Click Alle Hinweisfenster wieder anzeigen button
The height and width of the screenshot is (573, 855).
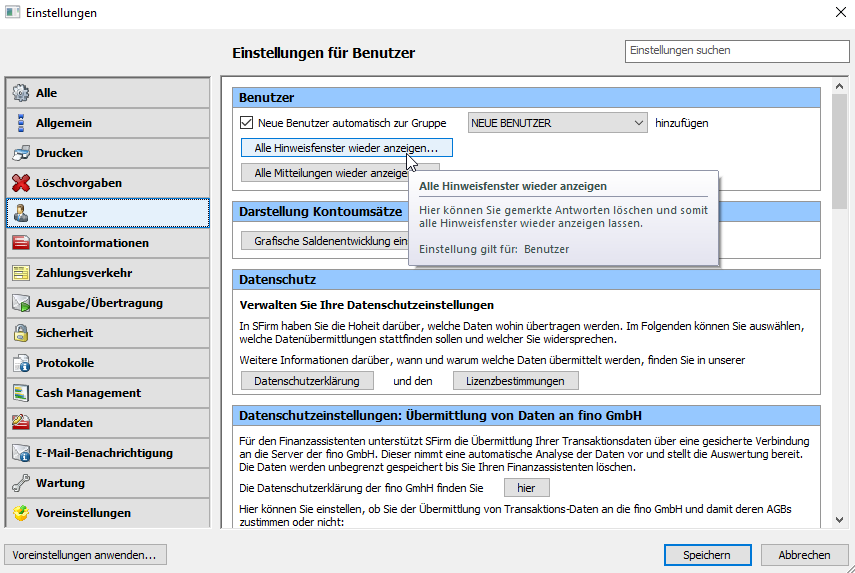(346, 148)
